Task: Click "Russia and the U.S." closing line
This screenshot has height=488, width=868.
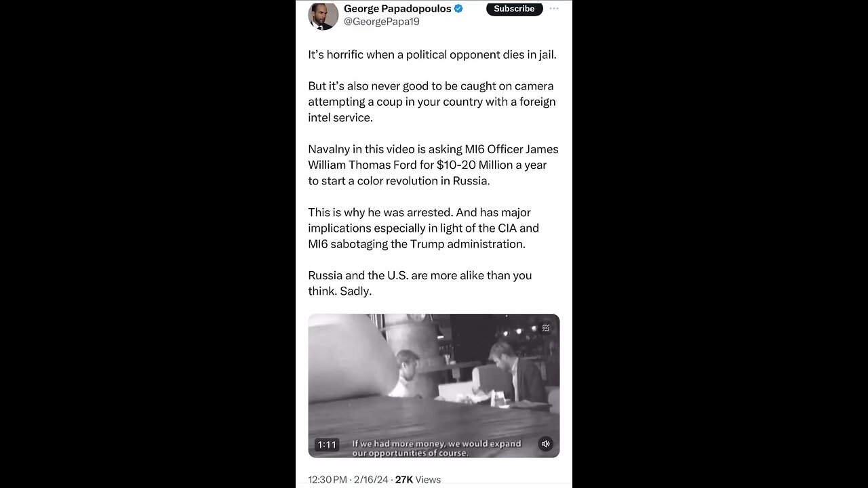Action: point(420,283)
